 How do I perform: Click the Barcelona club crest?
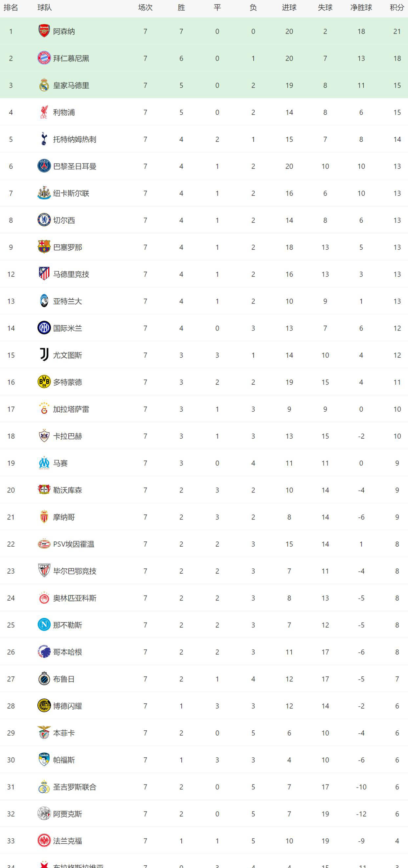tap(44, 247)
